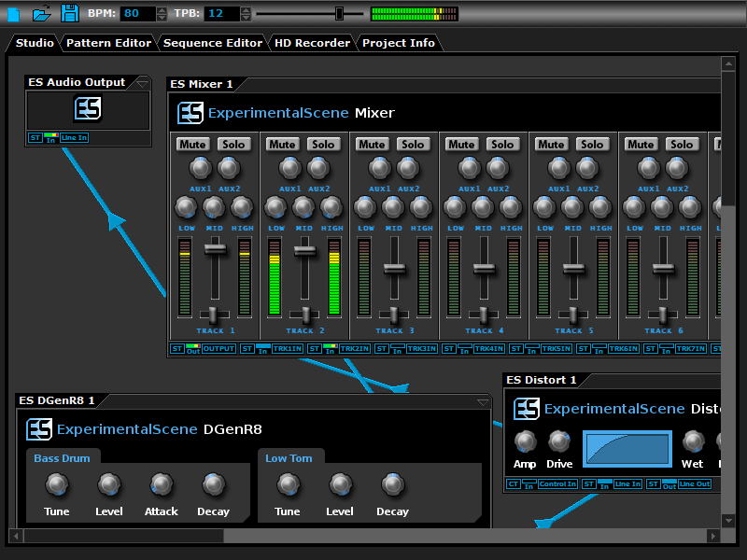Save the project using the floppy disk icon

(x=69, y=11)
